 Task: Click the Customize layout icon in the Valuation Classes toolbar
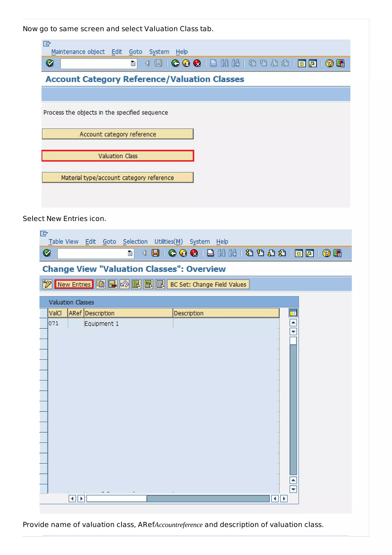tap(337, 253)
